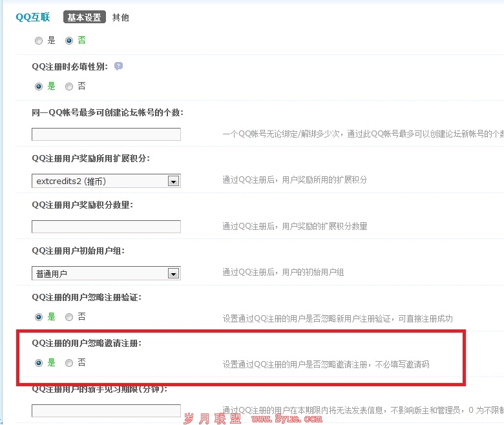Viewport: 504px width, 425px height.
Task: Click the QQ注册用户奖励所用扩展积分 label
Action: pyautogui.click(x=91, y=158)
